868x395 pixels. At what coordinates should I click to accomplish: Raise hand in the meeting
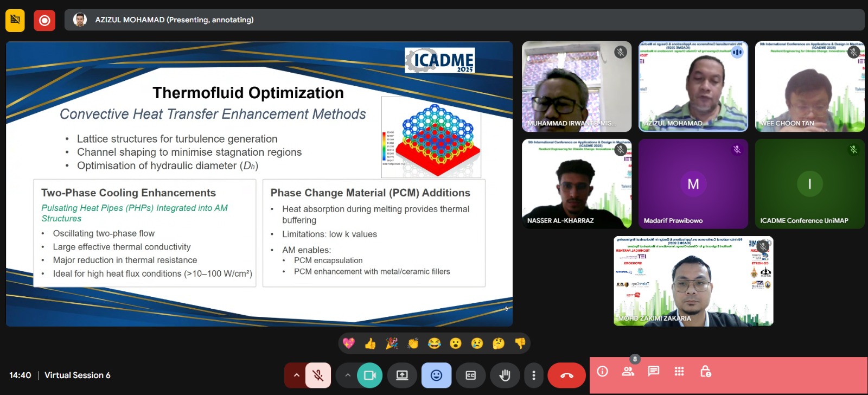tap(505, 375)
